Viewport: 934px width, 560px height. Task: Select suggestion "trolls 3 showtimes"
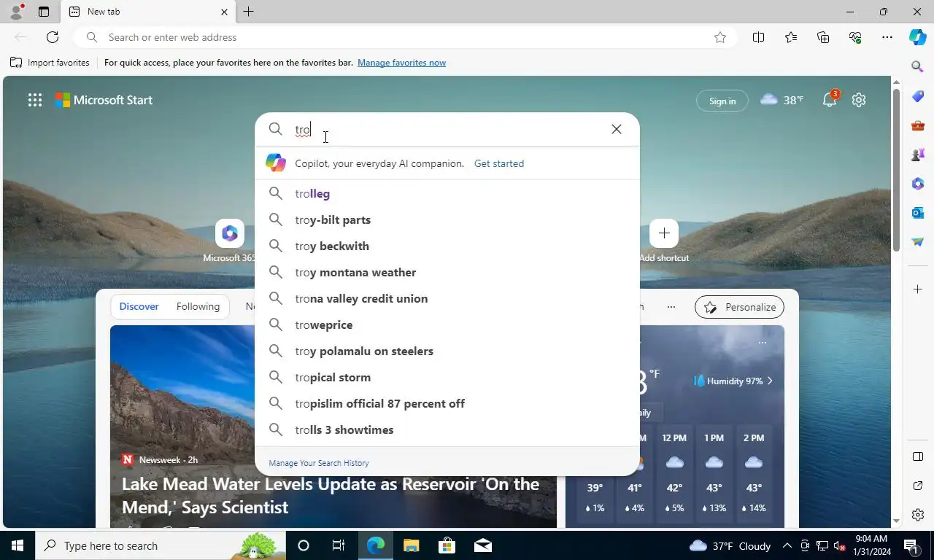click(x=447, y=429)
